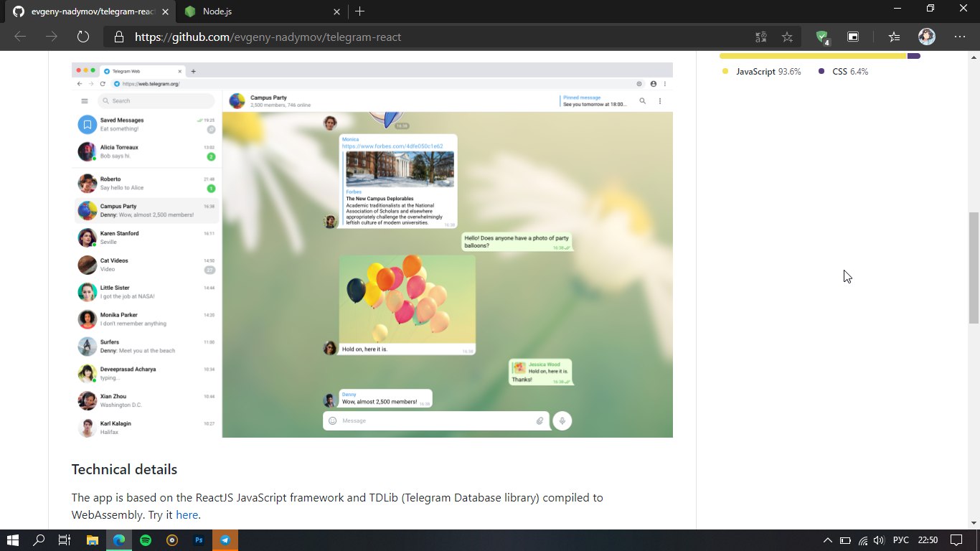Viewport: 980px width, 551px height.
Task: Open Spotify from the taskbar
Action: pyautogui.click(x=146, y=540)
